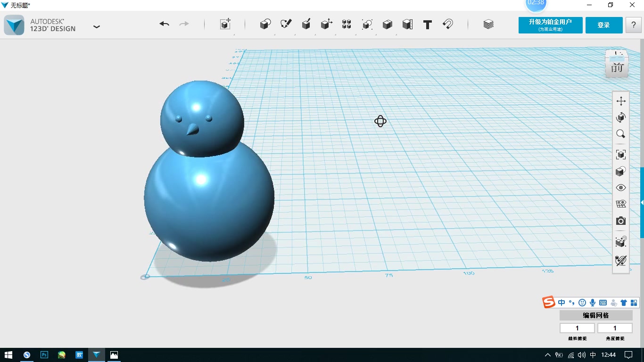Expand the collapsed panel via right-edge arrow
Viewport: 644px width, 362px height.
(x=642, y=202)
